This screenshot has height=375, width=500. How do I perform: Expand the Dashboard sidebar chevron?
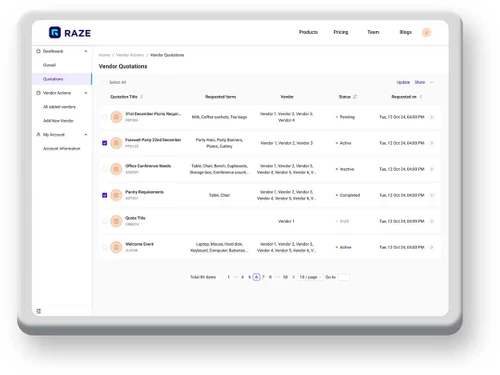(x=86, y=51)
